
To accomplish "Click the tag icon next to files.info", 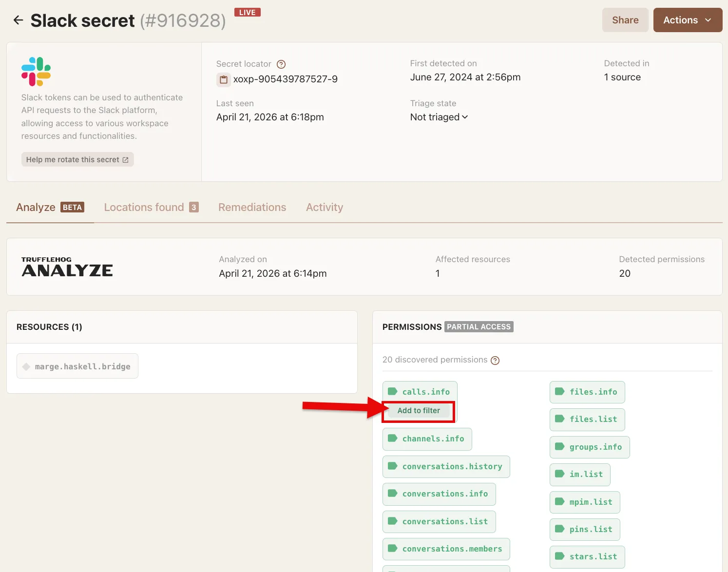I will 559,391.
